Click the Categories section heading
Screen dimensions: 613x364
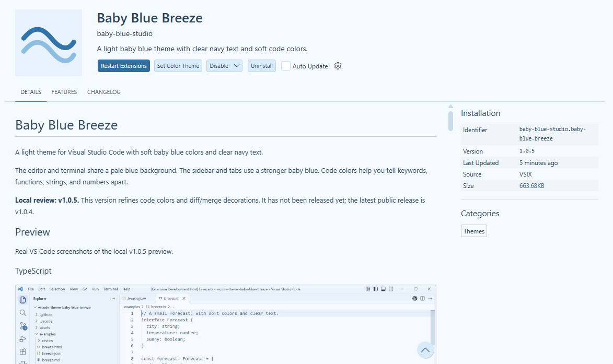point(480,213)
